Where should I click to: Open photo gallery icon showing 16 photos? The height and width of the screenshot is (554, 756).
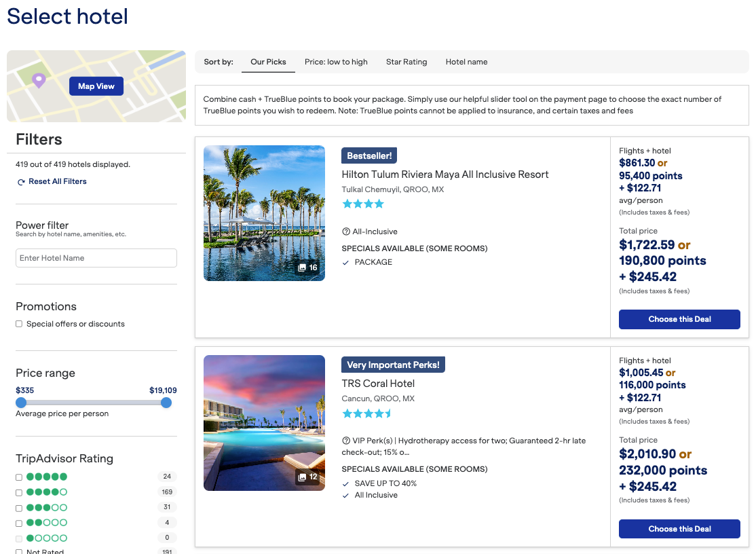(302, 267)
